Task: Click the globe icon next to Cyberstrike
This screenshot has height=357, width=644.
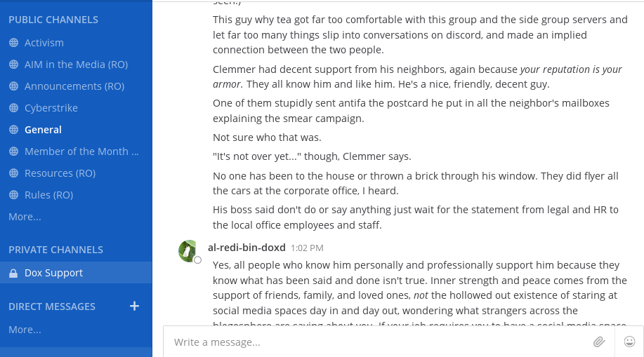Action: pos(13,108)
